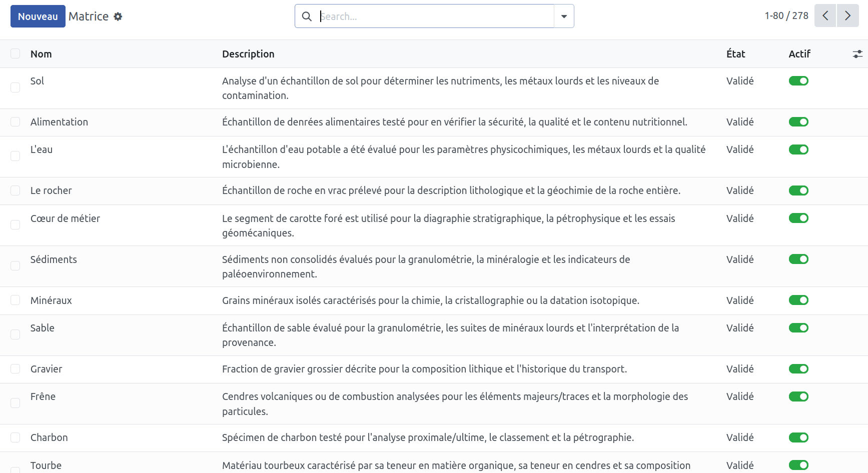Go to the next page arrow
Screen dimensions: 868x473
(x=848, y=15)
